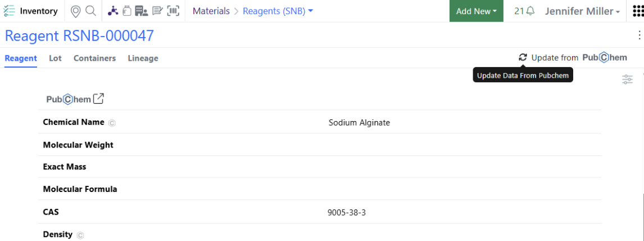Click the molecule structure icon
Image resolution: width=644 pixels, height=241 pixels.
pos(113,11)
